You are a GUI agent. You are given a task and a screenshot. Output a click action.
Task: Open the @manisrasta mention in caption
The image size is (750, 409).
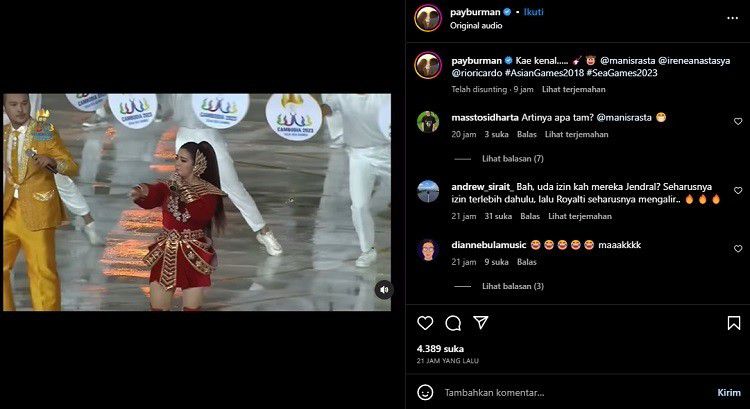pos(628,60)
